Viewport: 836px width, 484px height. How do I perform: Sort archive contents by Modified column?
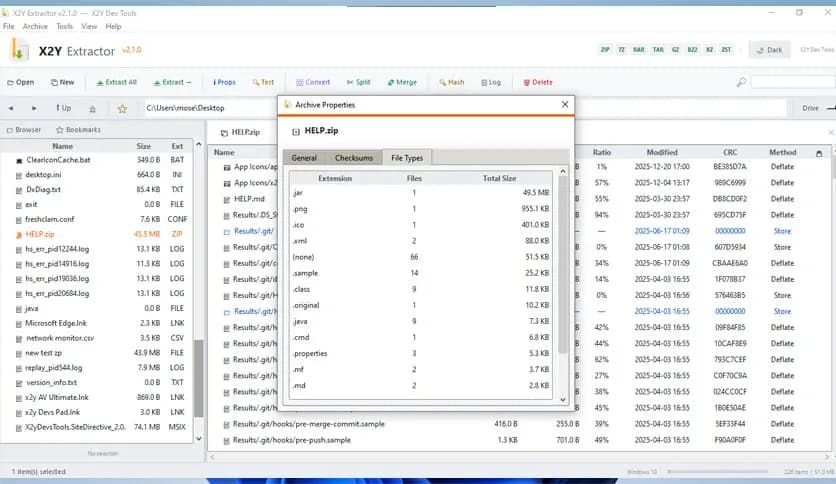pyautogui.click(x=662, y=152)
